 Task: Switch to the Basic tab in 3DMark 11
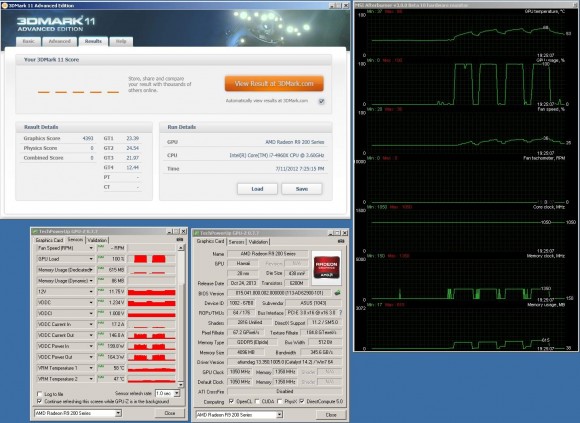point(28,41)
